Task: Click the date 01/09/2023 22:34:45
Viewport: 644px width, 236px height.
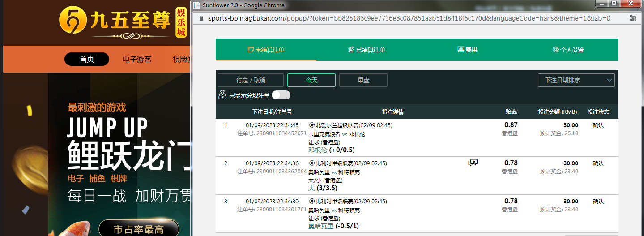Action: coord(272,125)
